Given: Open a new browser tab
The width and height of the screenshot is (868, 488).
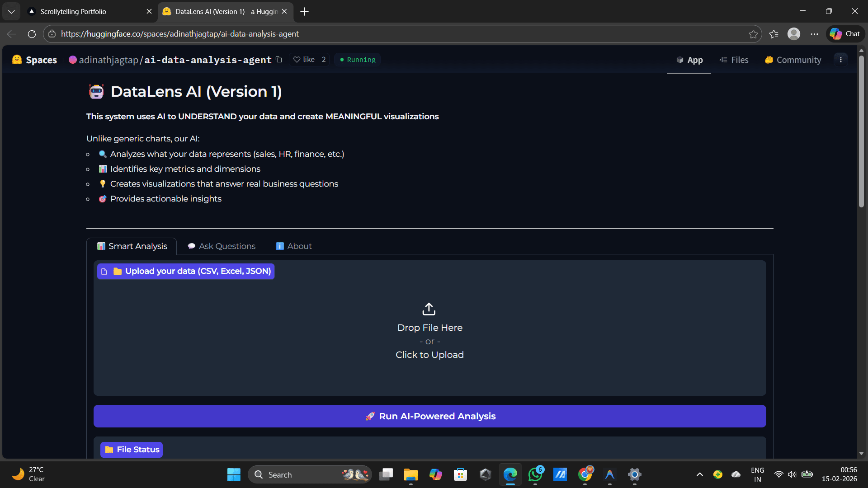Looking at the screenshot, I should point(305,12).
